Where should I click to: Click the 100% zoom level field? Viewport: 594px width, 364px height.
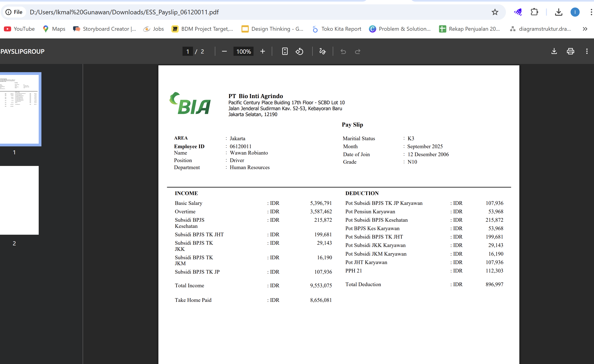pyautogui.click(x=244, y=51)
